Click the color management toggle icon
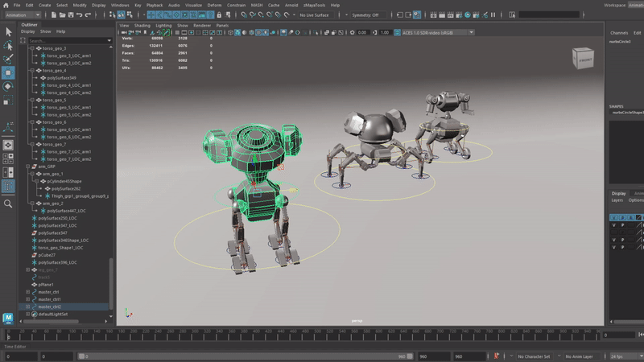Screen dimensions: 644x362 click(397, 32)
